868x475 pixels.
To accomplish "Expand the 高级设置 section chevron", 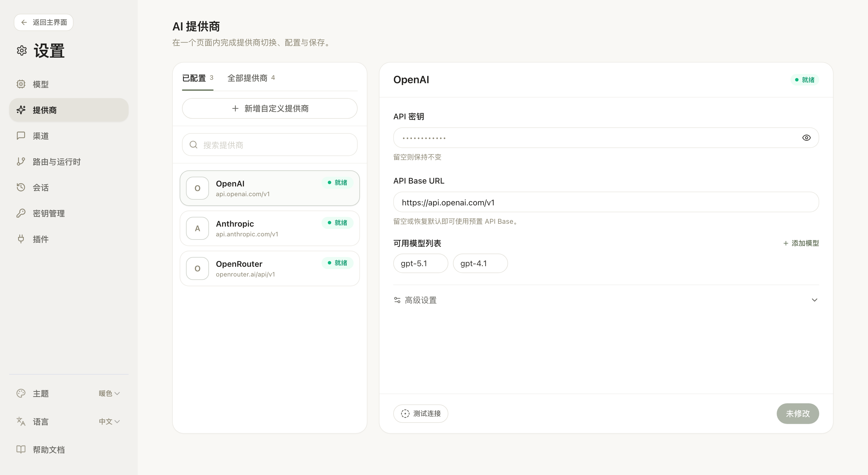I will [x=814, y=300].
